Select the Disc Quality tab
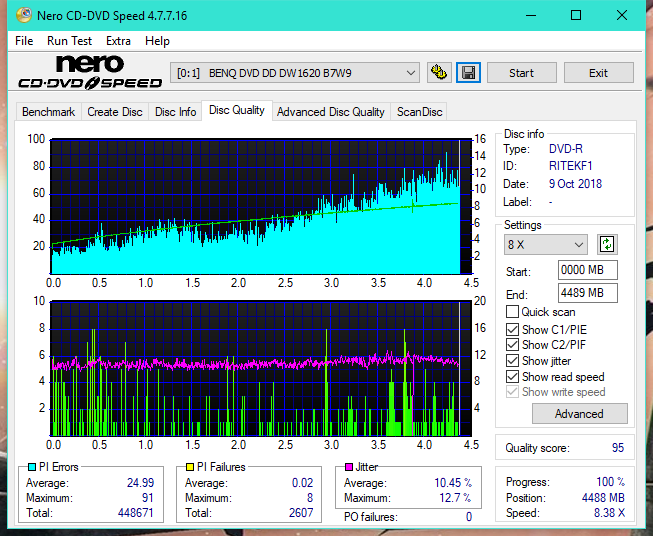 pos(237,110)
